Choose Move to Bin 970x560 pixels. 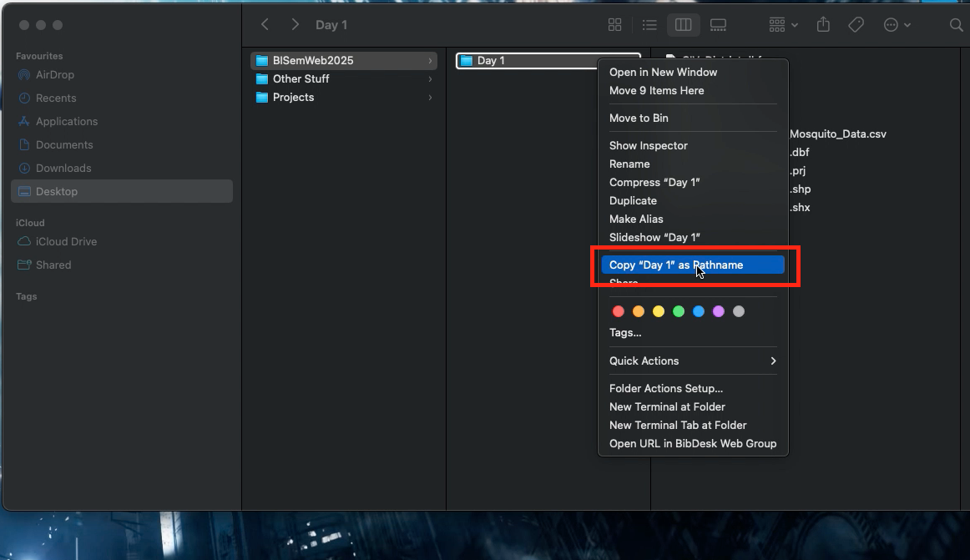(639, 118)
